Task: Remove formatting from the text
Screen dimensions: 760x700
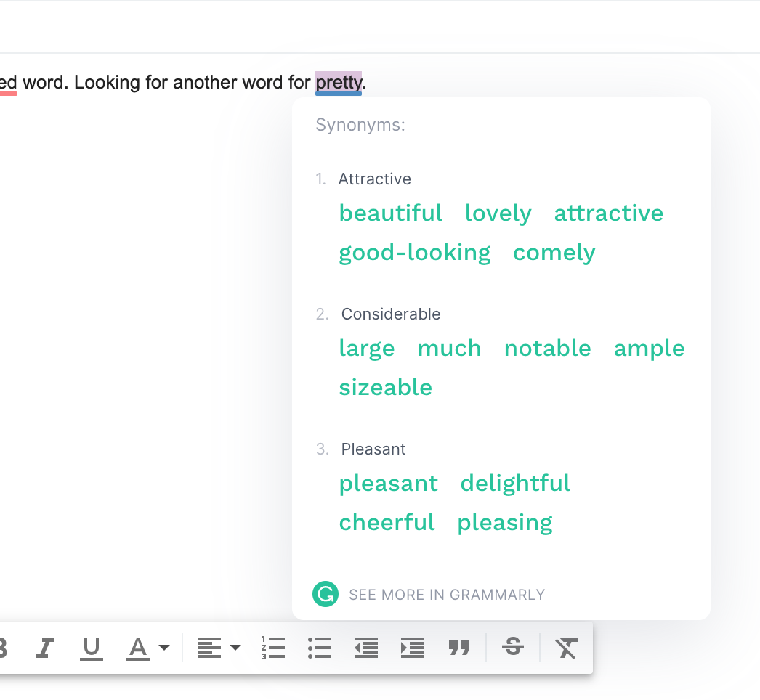Action: 566,648
